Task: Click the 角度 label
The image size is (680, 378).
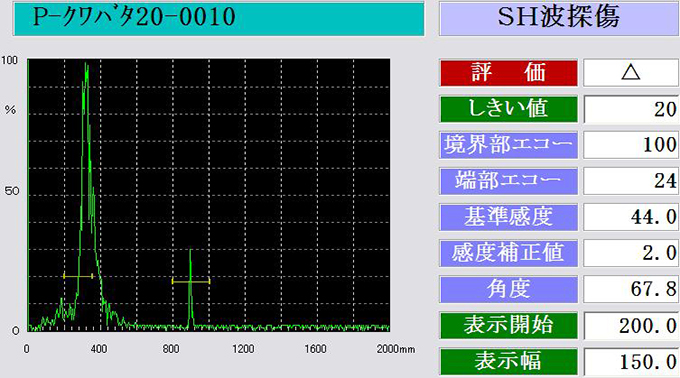Action: click(508, 289)
